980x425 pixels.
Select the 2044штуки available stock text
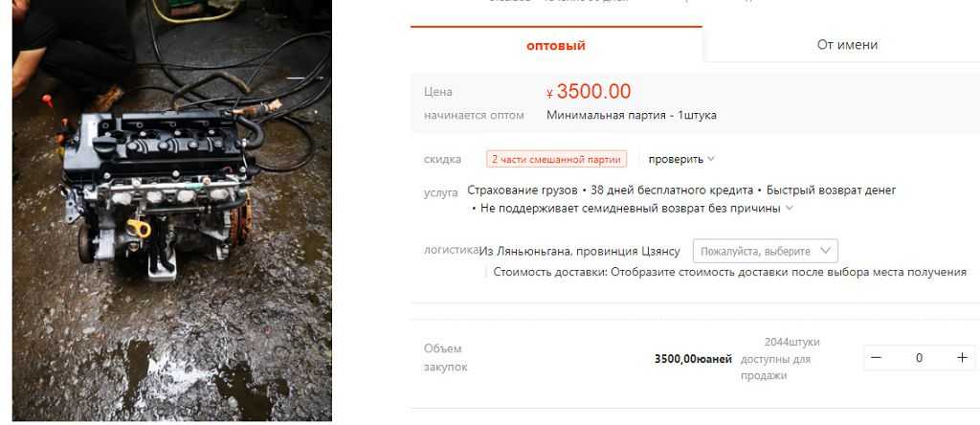pos(791,342)
